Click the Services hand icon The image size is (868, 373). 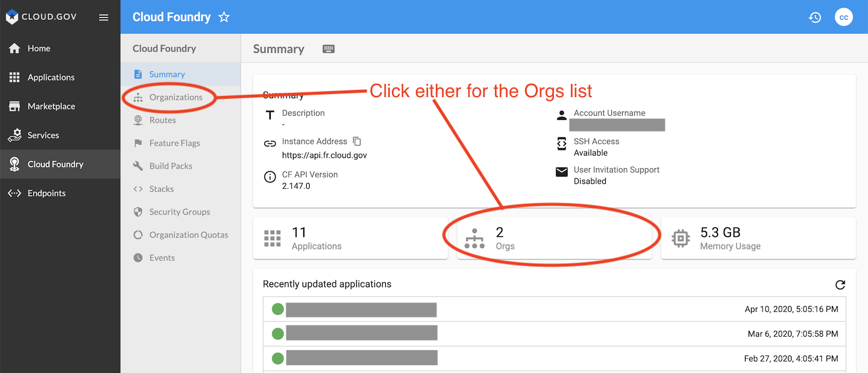(x=14, y=135)
